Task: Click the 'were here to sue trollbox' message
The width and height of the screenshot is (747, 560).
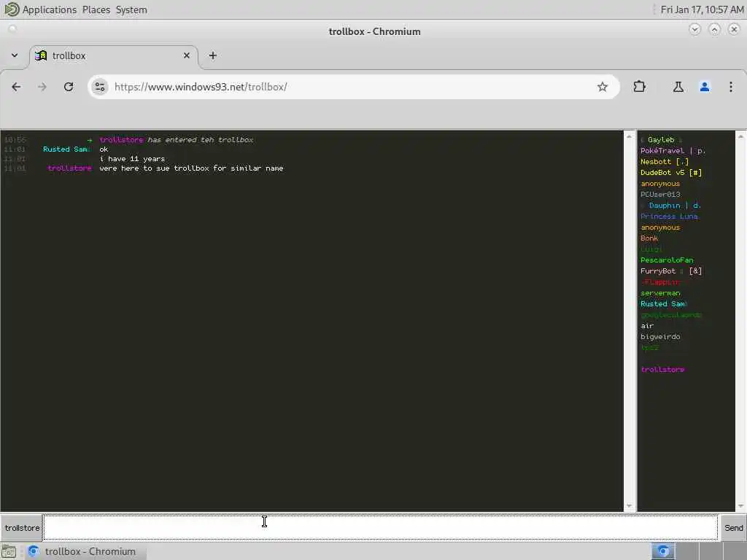Action: pyautogui.click(x=191, y=168)
